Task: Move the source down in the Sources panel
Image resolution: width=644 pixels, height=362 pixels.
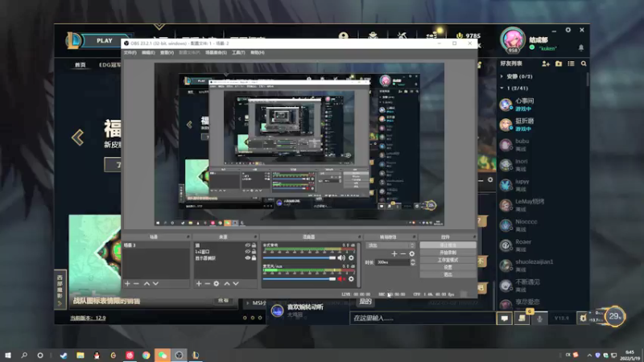Action: (x=236, y=284)
